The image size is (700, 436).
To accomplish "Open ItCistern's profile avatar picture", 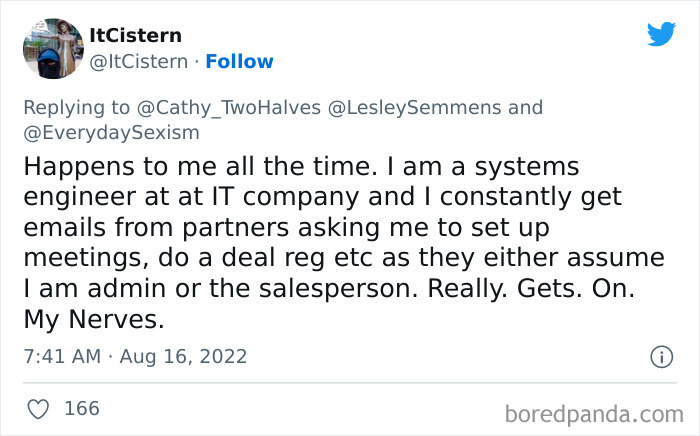I will tap(50, 47).
